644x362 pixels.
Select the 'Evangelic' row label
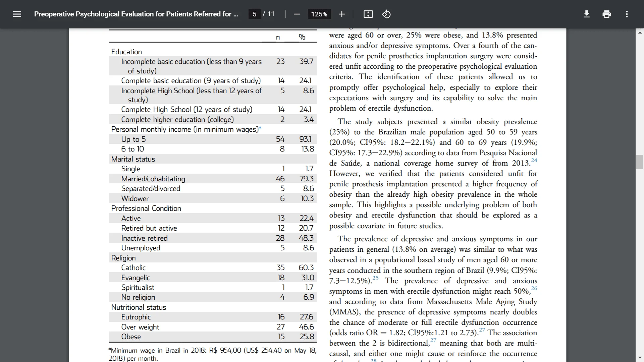coord(136,278)
